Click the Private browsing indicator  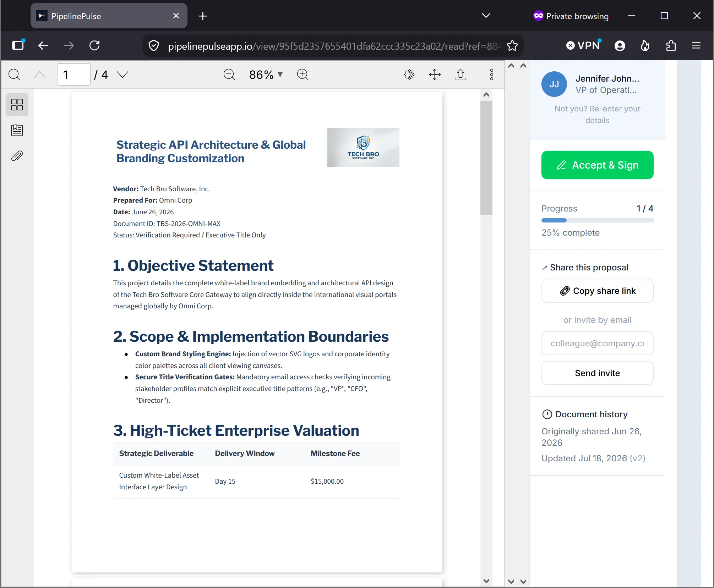point(571,16)
